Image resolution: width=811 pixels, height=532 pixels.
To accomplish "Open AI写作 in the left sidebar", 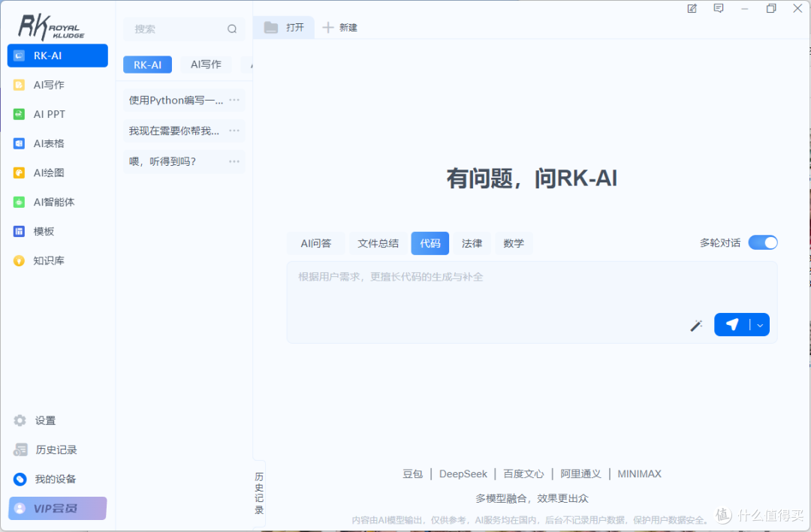I will click(x=57, y=85).
